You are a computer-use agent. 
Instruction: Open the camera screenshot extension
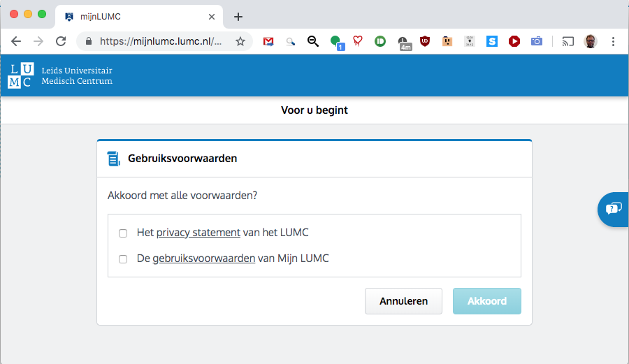[x=536, y=41]
